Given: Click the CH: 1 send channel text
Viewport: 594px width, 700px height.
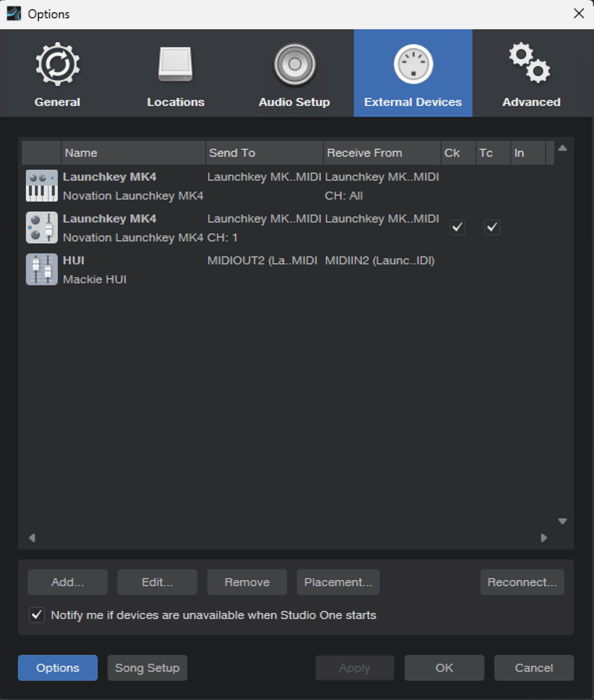Looking at the screenshot, I should pyautogui.click(x=223, y=238).
